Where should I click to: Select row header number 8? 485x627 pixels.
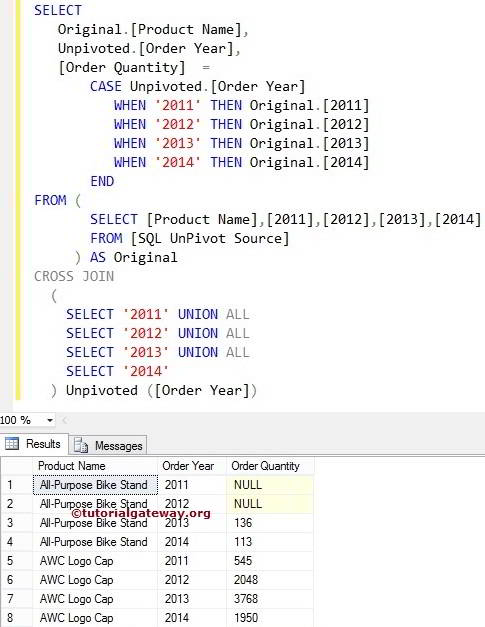point(16,618)
